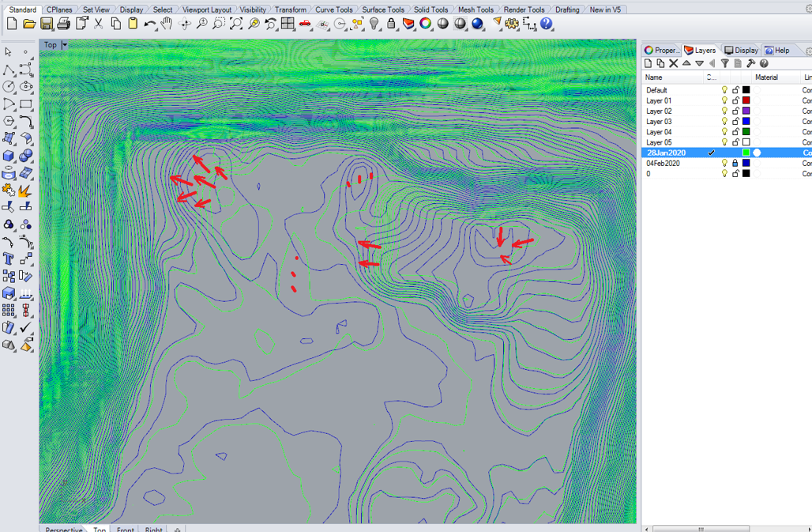The image size is (812, 532).
Task: Select the Zoom Window tool
Action: (219, 24)
